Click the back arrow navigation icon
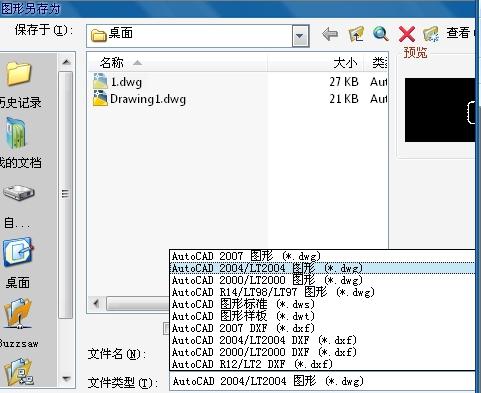This screenshot has width=481, height=393. 330,34
